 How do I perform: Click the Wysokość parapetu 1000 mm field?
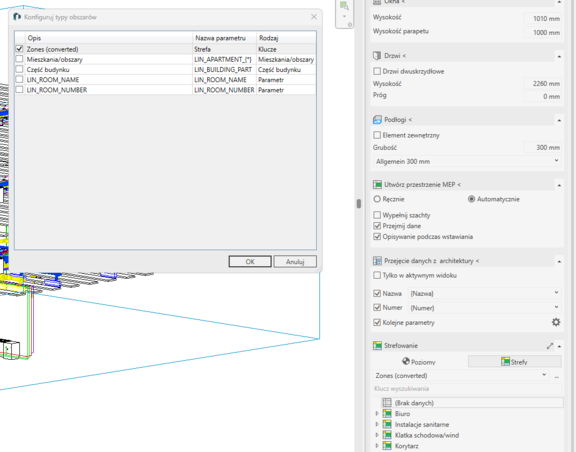point(543,32)
